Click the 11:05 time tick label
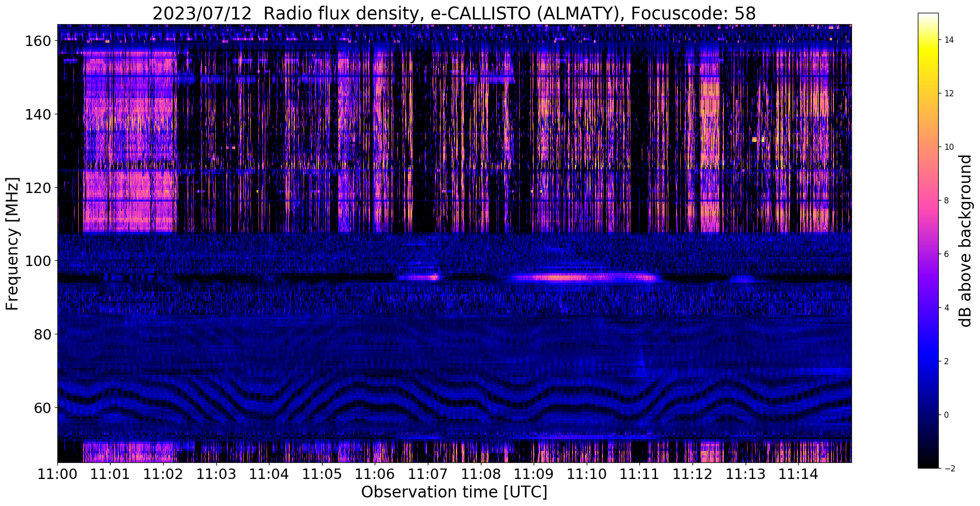This screenshot has width=980, height=506. coord(322,474)
